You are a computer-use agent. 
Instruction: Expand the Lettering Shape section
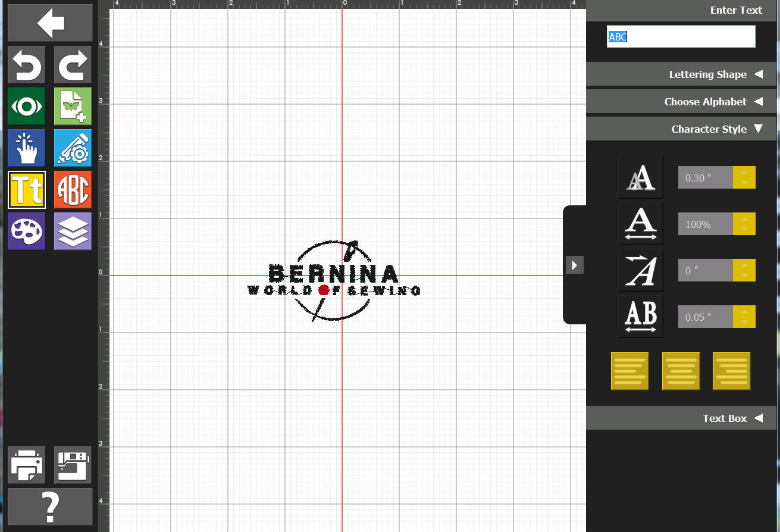point(681,74)
